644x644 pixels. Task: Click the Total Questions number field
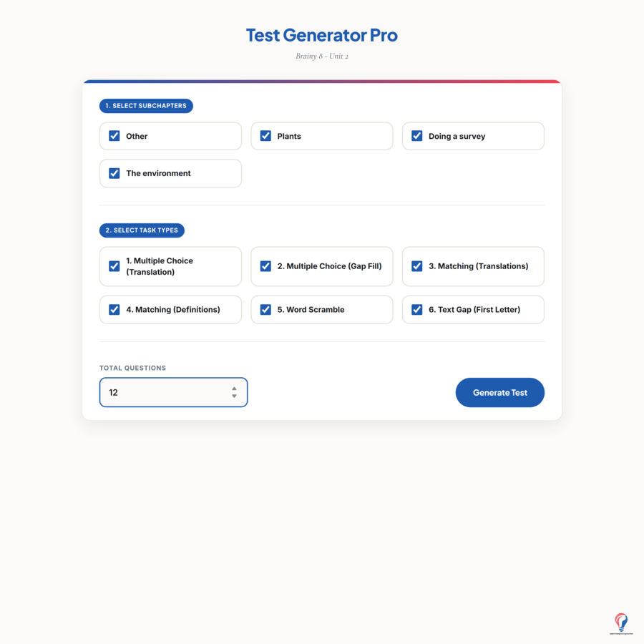click(173, 393)
